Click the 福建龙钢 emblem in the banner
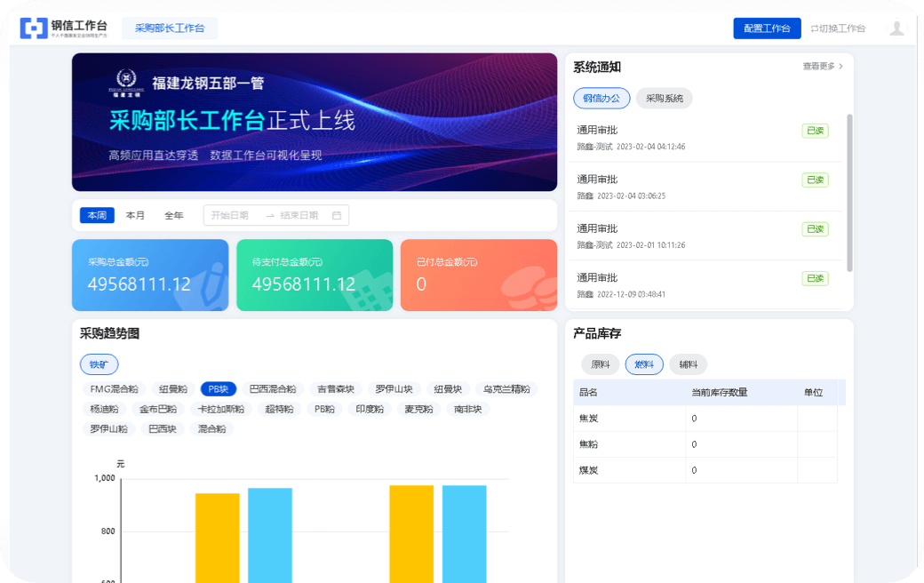The height and width of the screenshot is (583, 924). 128,82
